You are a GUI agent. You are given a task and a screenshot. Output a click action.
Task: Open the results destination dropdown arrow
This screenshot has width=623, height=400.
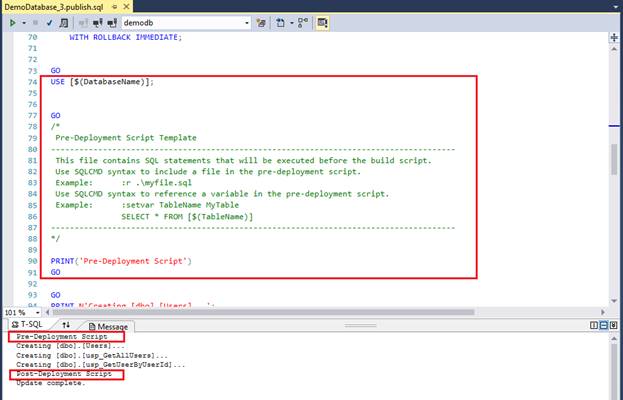coord(291,23)
